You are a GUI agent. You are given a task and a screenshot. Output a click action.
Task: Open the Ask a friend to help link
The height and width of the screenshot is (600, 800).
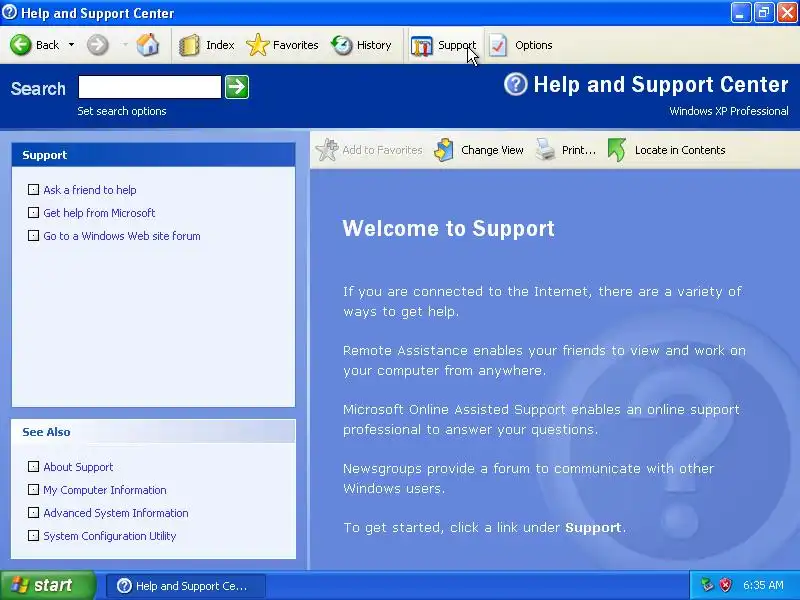(x=90, y=190)
